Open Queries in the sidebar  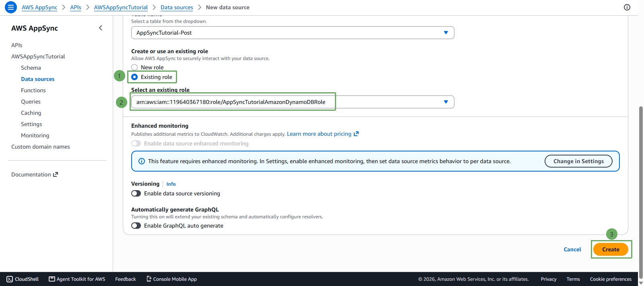(x=31, y=102)
